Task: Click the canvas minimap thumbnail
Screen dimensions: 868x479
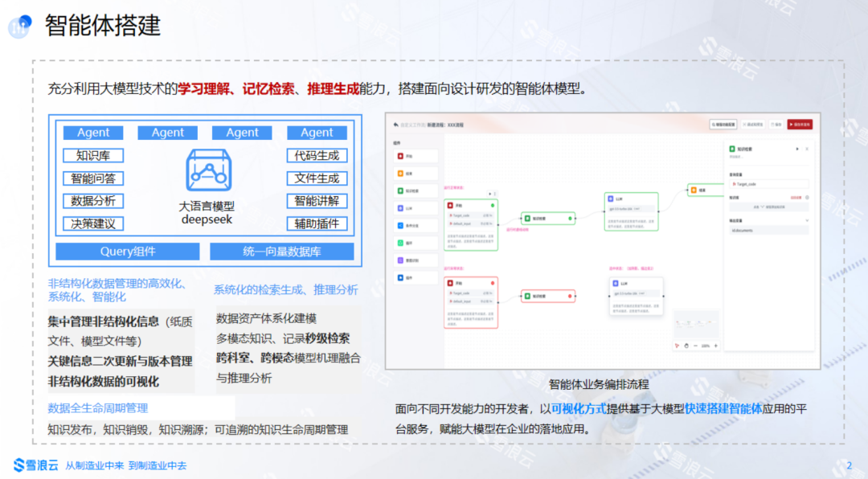Action: coord(696,323)
